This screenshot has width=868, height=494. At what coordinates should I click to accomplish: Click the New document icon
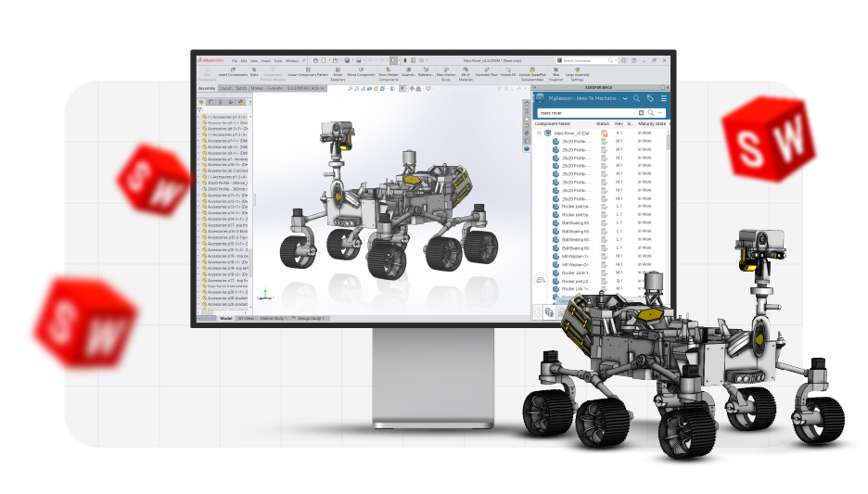325,60
